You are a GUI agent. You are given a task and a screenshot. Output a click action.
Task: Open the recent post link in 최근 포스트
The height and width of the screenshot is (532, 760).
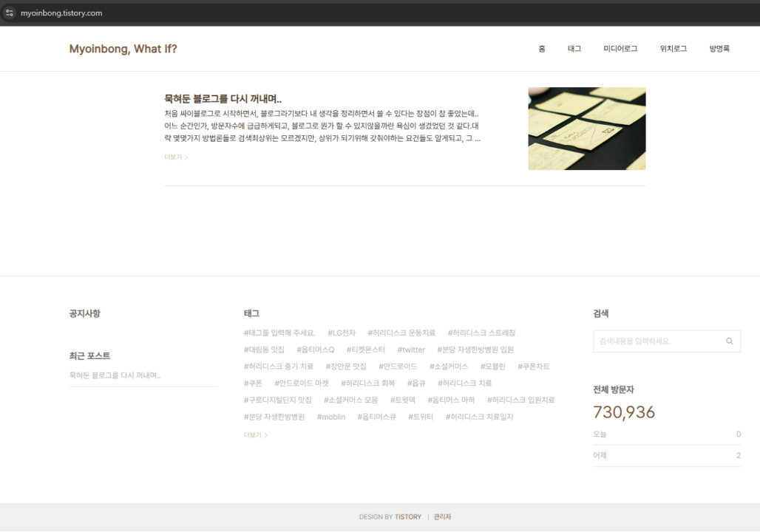coord(115,375)
